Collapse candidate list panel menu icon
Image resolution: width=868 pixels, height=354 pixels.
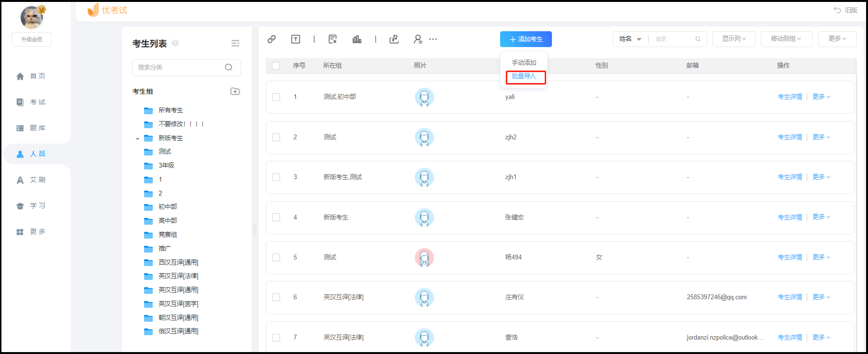(235, 43)
